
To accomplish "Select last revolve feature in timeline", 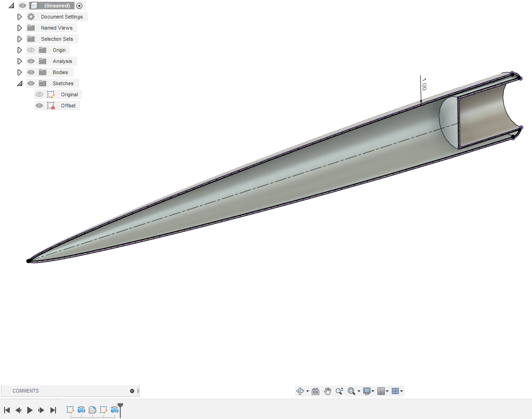I will click(114, 410).
